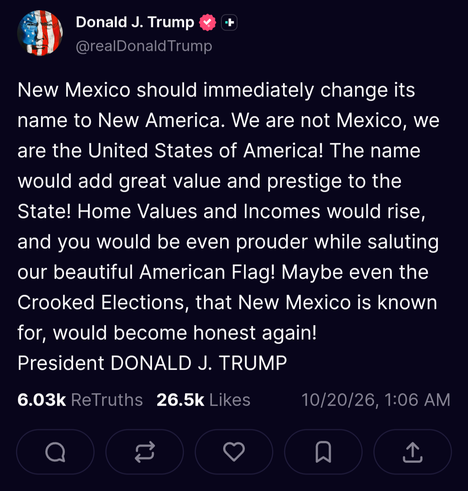This screenshot has height=491, width=468.
Task: Bookmark this post
Action: click(x=323, y=452)
